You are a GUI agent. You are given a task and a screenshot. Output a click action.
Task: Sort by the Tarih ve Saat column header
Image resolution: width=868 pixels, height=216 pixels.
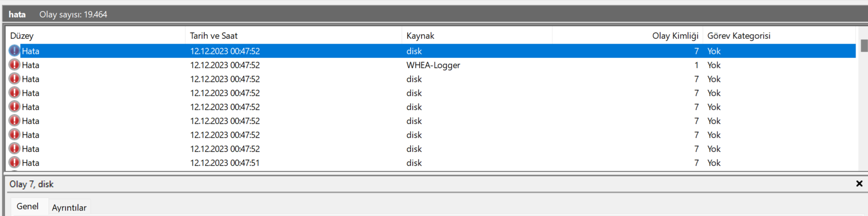(214, 36)
